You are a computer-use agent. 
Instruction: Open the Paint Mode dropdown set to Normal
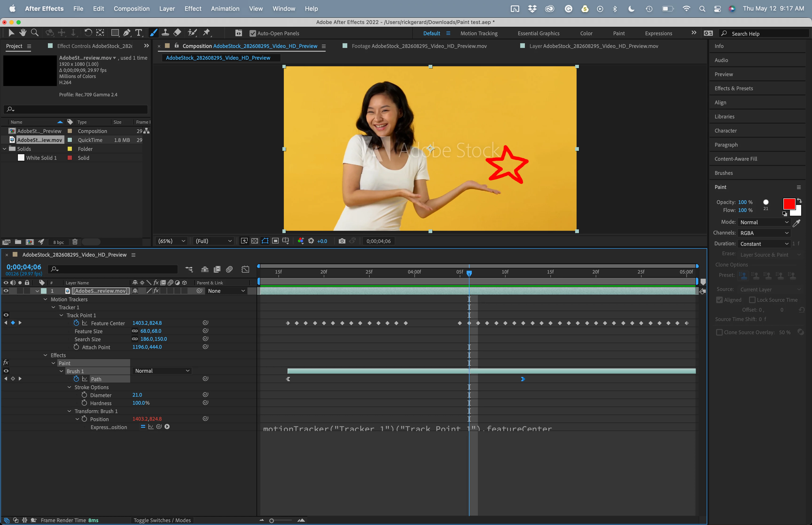click(x=764, y=222)
